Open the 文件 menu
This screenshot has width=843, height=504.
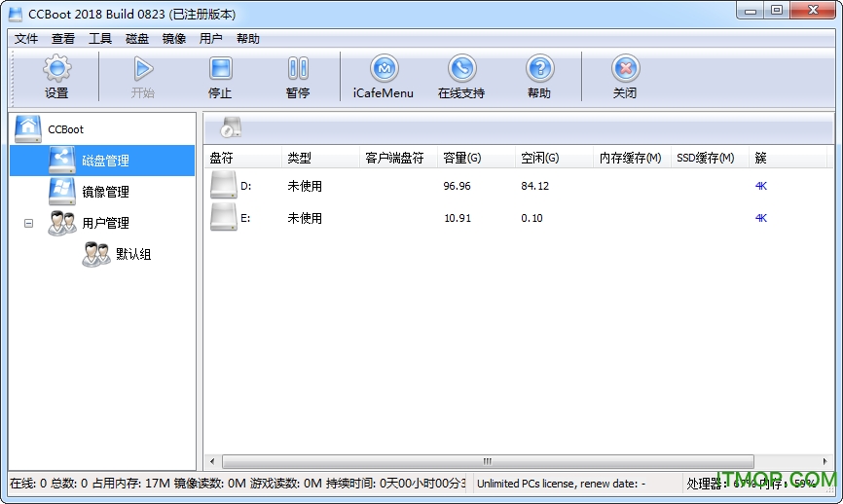[26, 39]
